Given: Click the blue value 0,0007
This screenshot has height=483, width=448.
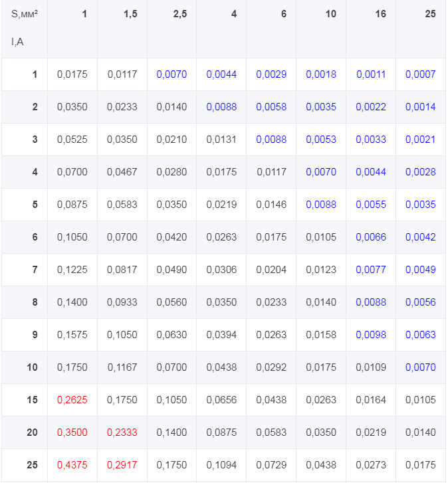Looking at the screenshot, I should 420,74.
